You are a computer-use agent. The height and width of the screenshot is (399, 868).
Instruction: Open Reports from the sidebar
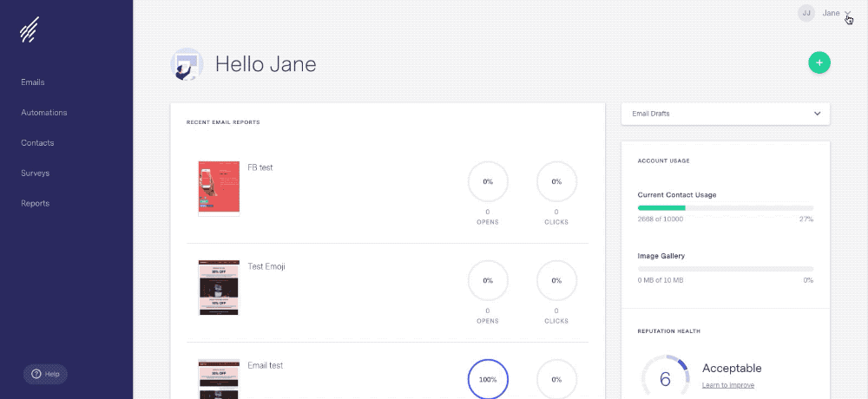[x=36, y=204]
